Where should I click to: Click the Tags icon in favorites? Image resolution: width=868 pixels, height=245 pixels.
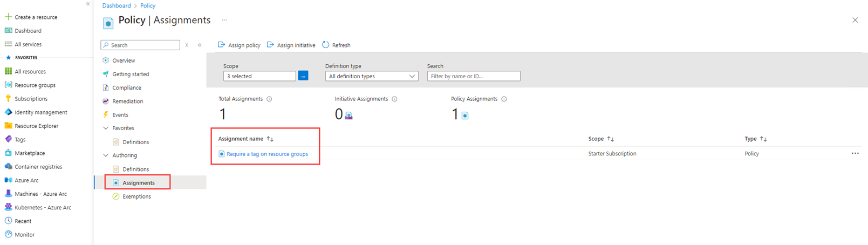(x=8, y=139)
